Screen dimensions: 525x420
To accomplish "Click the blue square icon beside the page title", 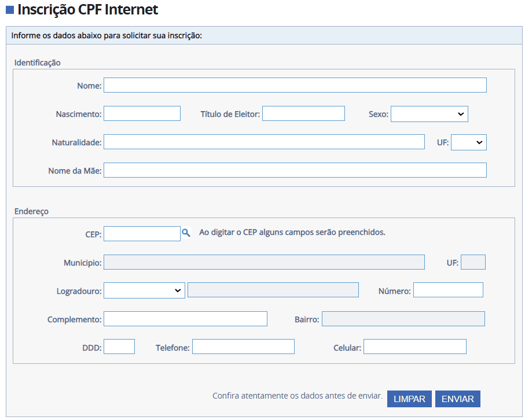I will pos(10,9).
